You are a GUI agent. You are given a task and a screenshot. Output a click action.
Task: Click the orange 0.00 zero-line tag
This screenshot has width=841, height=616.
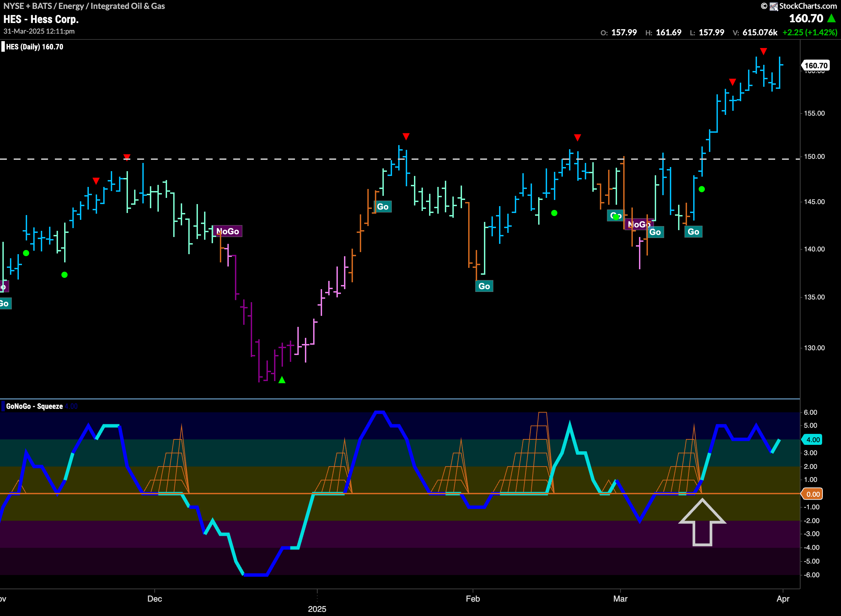pyautogui.click(x=813, y=494)
